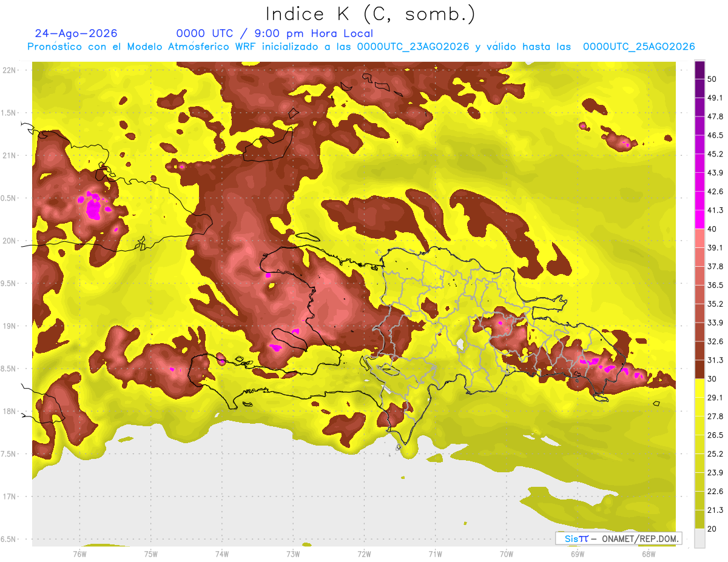This screenshot has height=562, width=728.
Task: Click the dark purple swatch above 50
Action: [699, 70]
